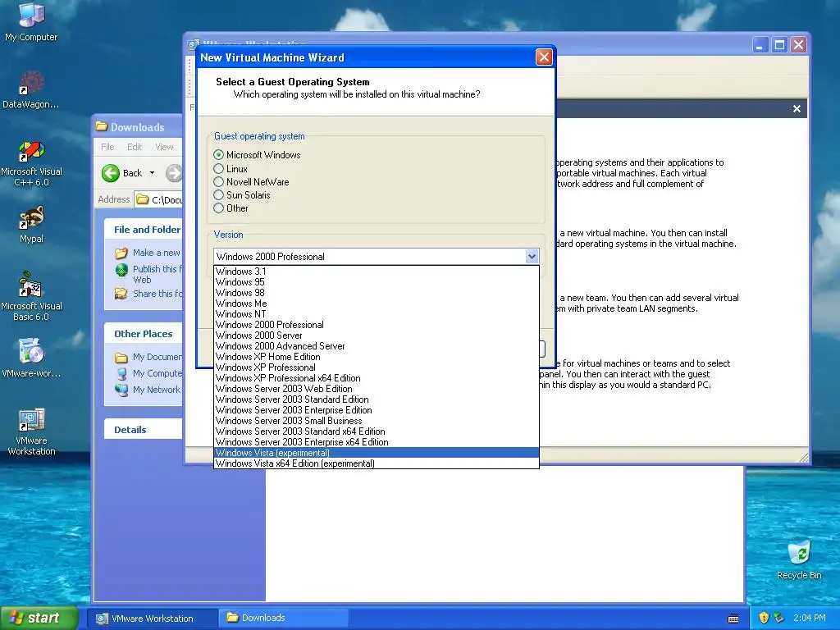Screen dimensions: 840x630
Task: Pick Windows Vista (experimental)
Action: 376,453
